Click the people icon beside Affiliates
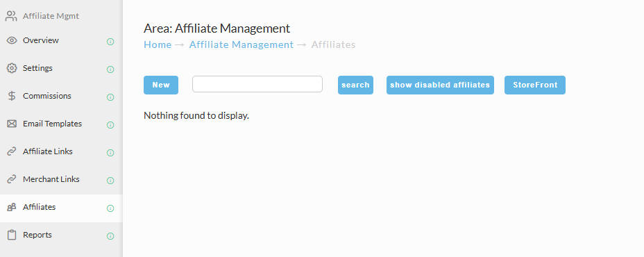The width and height of the screenshot is (644, 257). tap(12, 207)
